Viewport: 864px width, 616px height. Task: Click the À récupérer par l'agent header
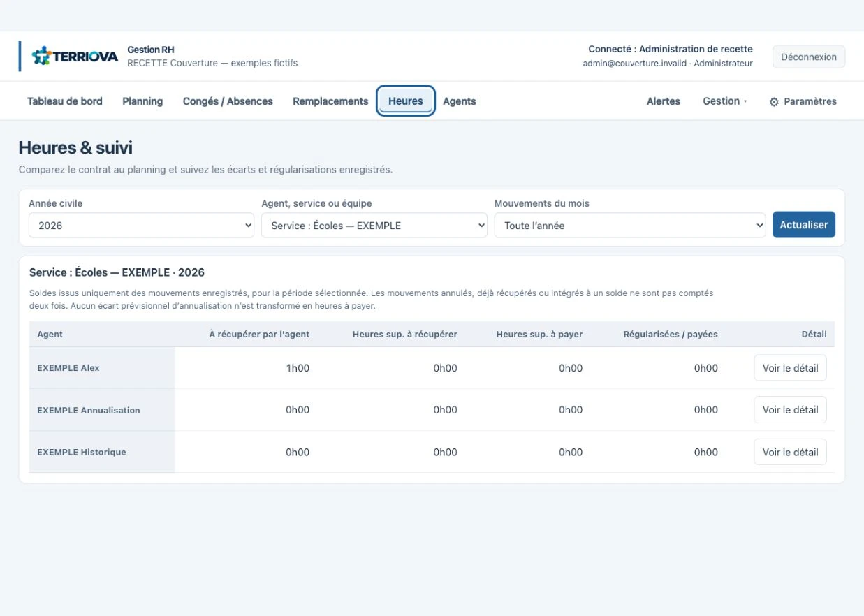coord(259,335)
